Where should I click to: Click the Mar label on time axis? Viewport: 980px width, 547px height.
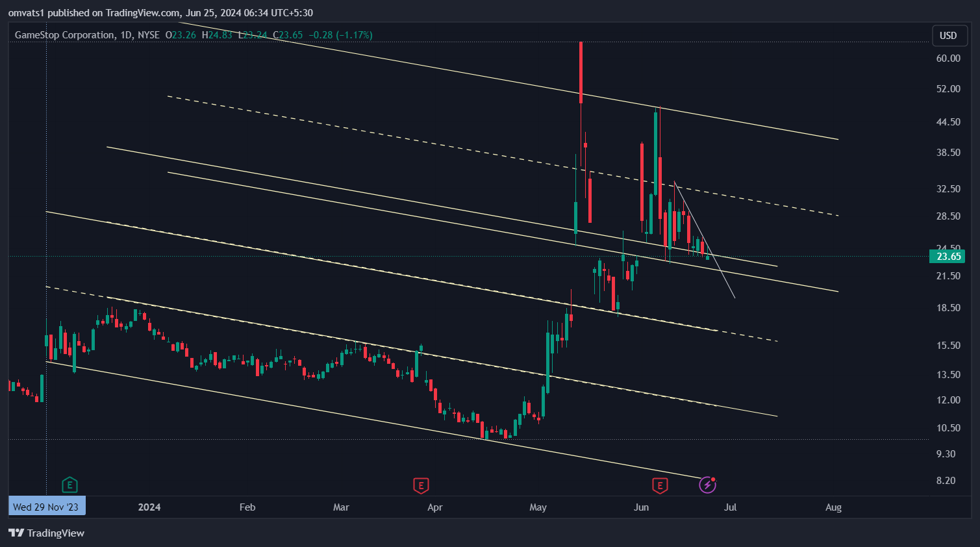point(341,507)
